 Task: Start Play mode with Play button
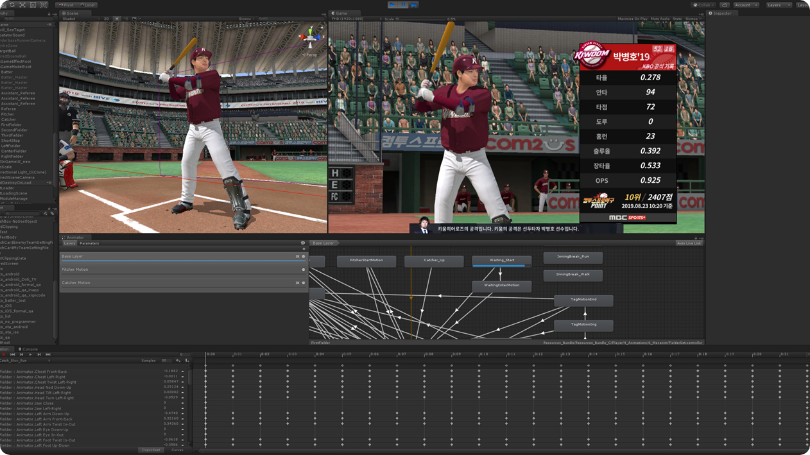(392, 5)
